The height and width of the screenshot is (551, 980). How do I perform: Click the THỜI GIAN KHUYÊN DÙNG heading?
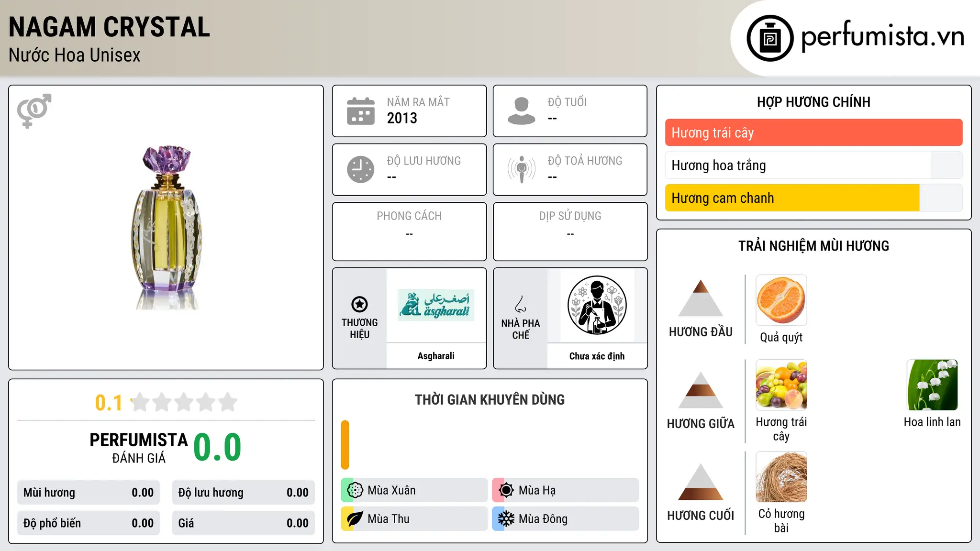click(490, 400)
